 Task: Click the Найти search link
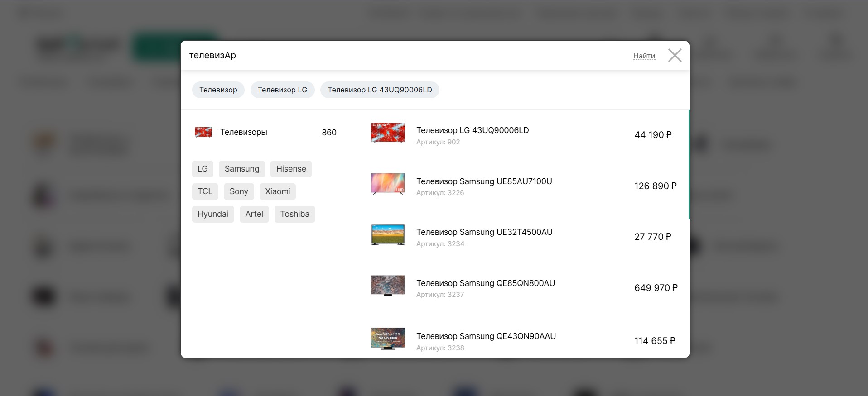click(644, 56)
